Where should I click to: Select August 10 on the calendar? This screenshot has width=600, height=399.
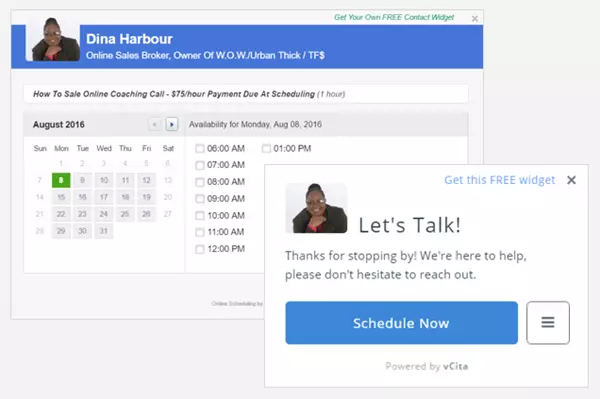104,180
